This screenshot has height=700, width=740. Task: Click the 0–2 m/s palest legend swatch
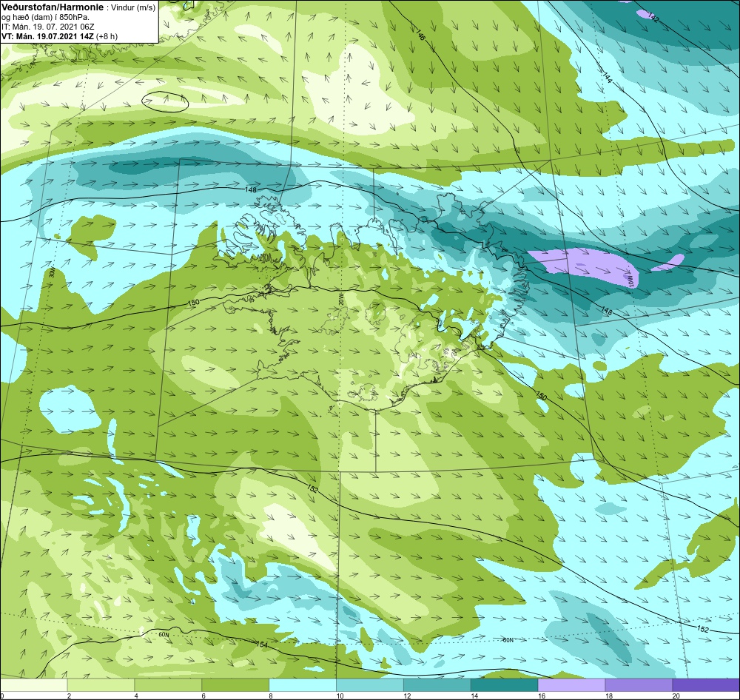pyautogui.click(x=34, y=685)
